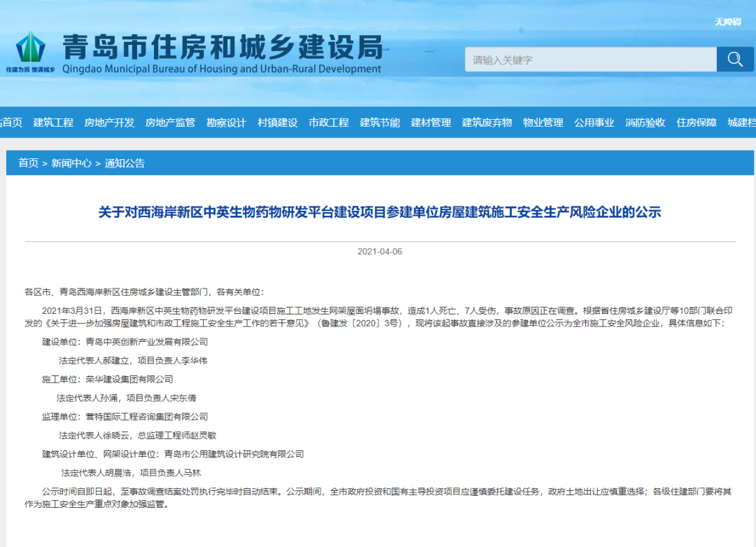The width and height of the screenshot is (756, 547).
Task: Click the search magnifier icon button
Action: (735, 60)
